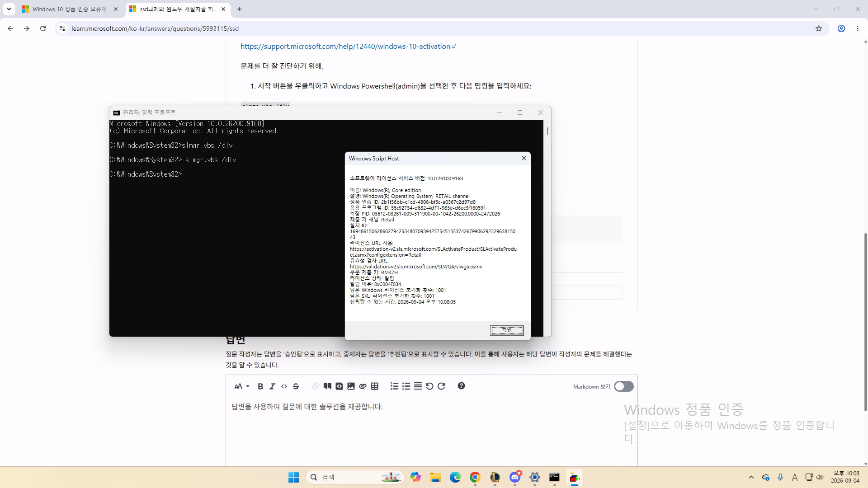
Task: Toggle bold formatting in answer editor
Action: pyautogui.click(x=260, y=386)
